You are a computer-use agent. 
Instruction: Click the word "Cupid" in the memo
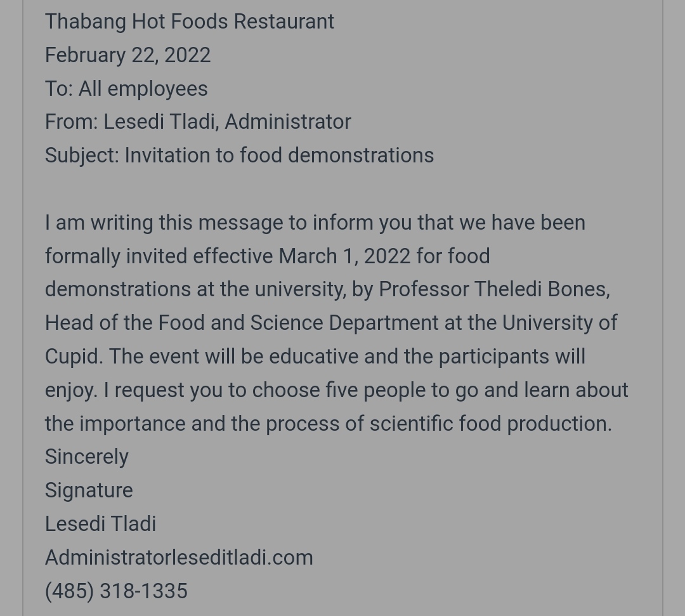[x=72, y=356]
